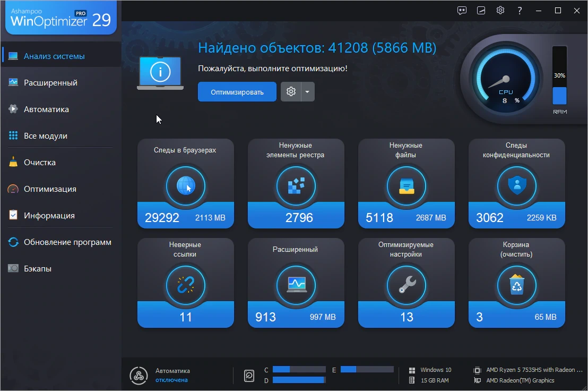This screenshot has width=588, height=391.
Task: Click the WinOptimizer 29 logo
Action: 60,18
